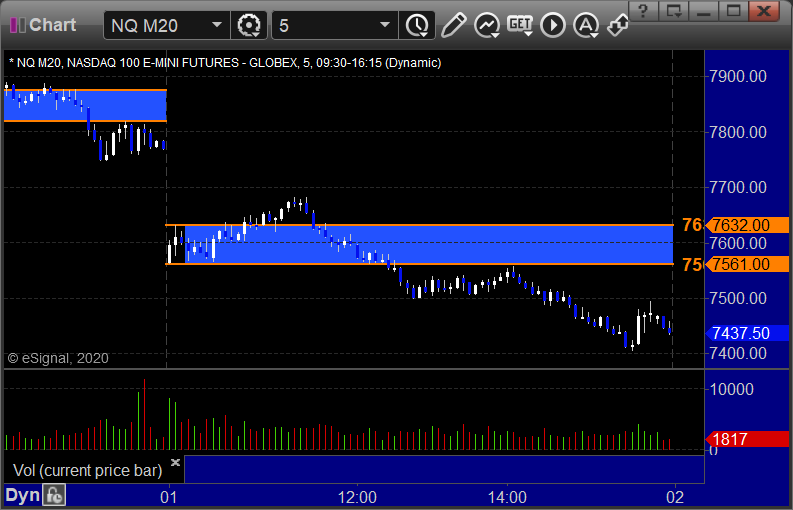
Task: Expand the interval 5 dropdown
Action: click(x=384, y=25)
